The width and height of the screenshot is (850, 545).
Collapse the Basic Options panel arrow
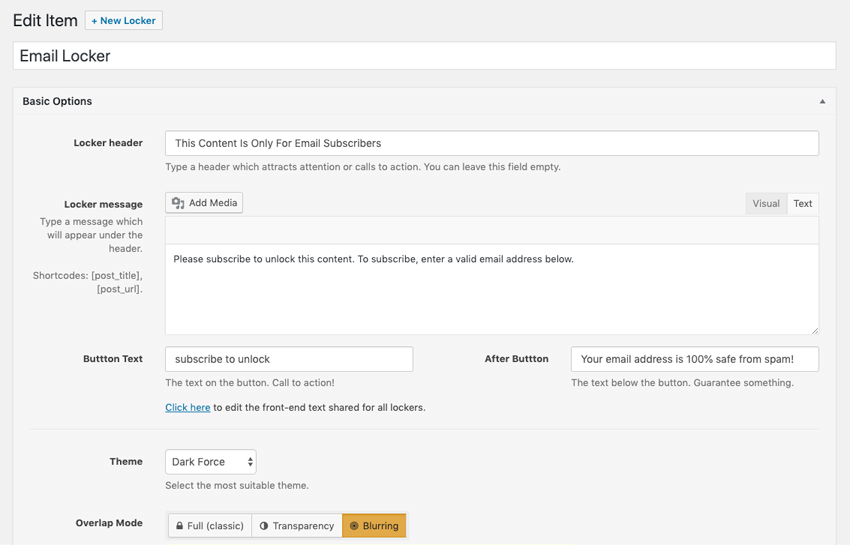[x=822, y=101]
